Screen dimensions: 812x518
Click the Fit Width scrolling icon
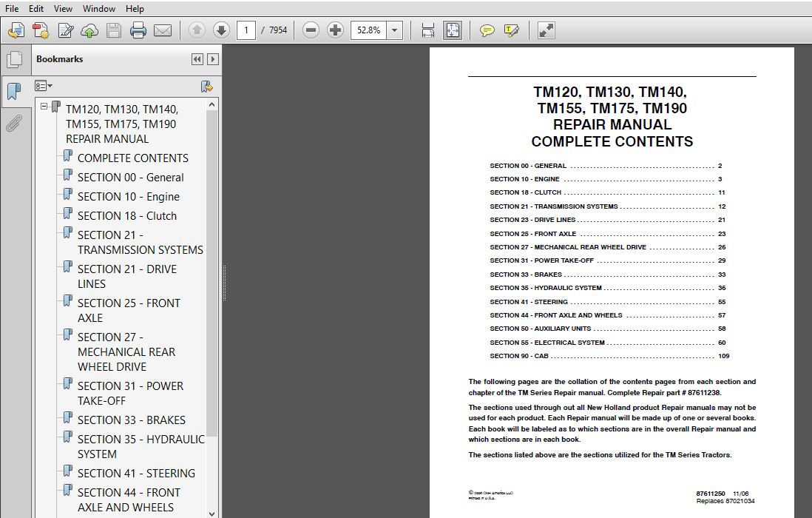(427, 30)
